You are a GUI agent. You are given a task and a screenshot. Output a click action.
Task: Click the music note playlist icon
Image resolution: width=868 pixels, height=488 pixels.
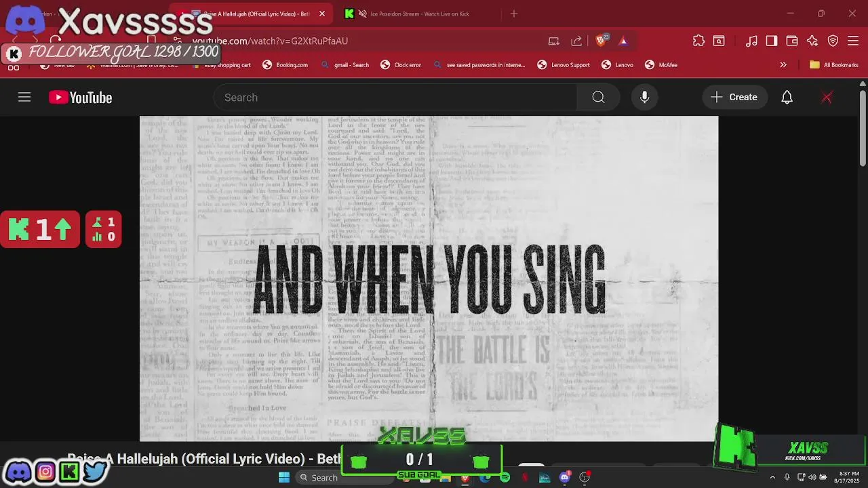pos(751,41)
